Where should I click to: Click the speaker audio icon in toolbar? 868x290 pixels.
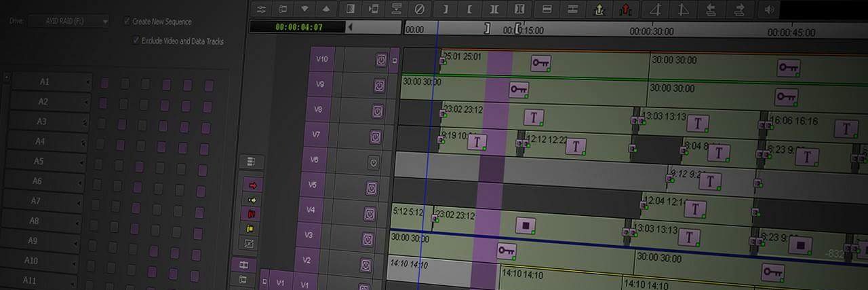[768, 10]
